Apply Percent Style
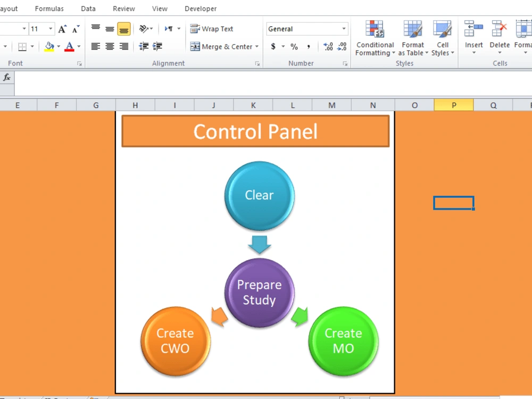 pyautogui.click(x=294, y=46)
